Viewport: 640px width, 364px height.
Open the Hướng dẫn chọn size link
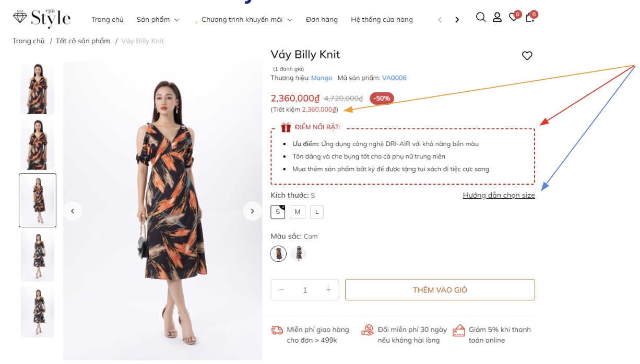coord(499,196)
